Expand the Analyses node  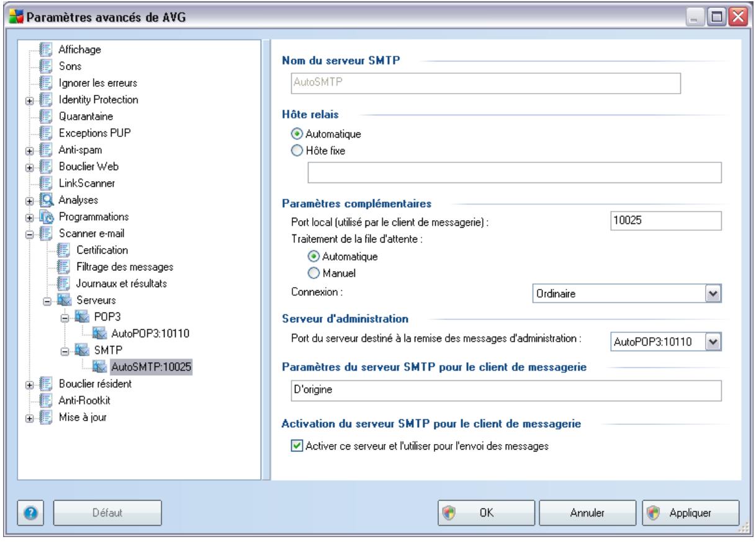[29, 200]
